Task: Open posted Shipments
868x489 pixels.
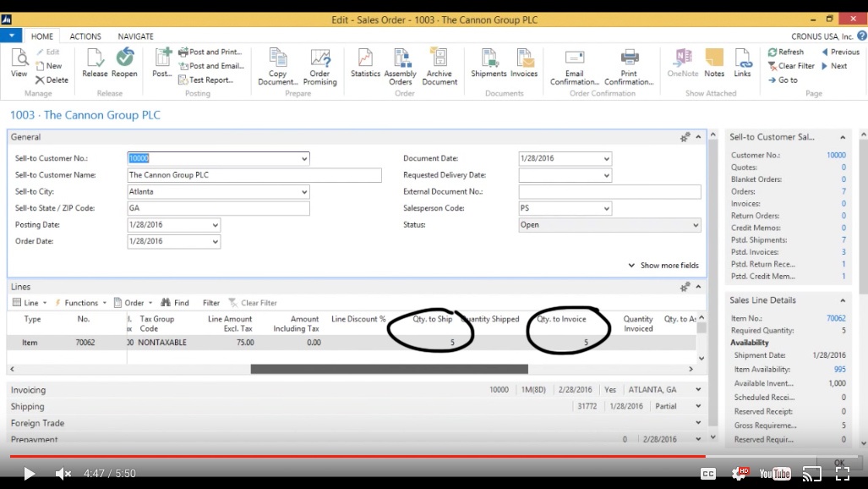Action: pyautogui.click(x=489, y=63)
